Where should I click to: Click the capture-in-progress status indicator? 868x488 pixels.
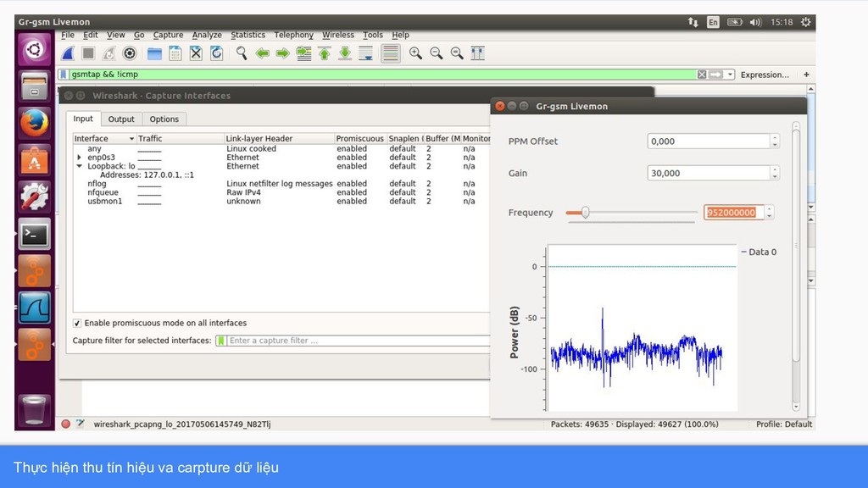coord(66,424)
